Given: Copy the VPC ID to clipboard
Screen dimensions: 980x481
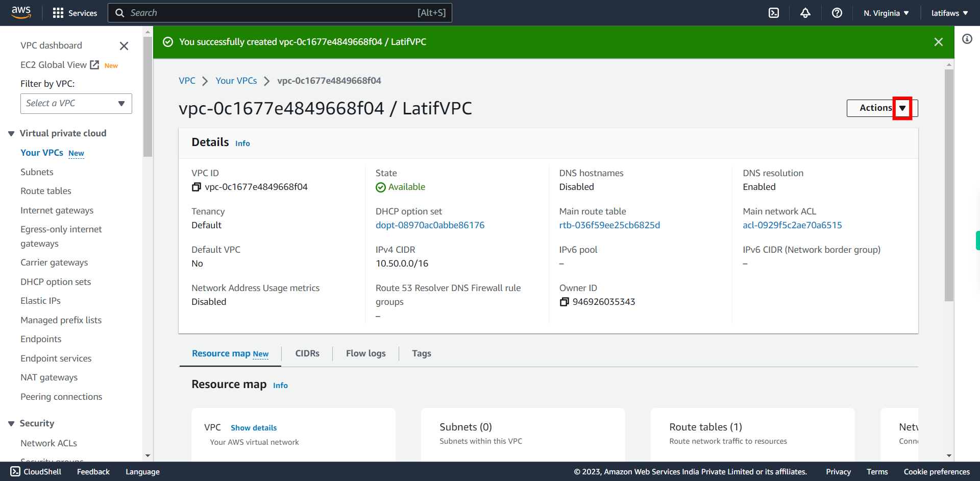Looking at the screenshot, I should 196,187.
